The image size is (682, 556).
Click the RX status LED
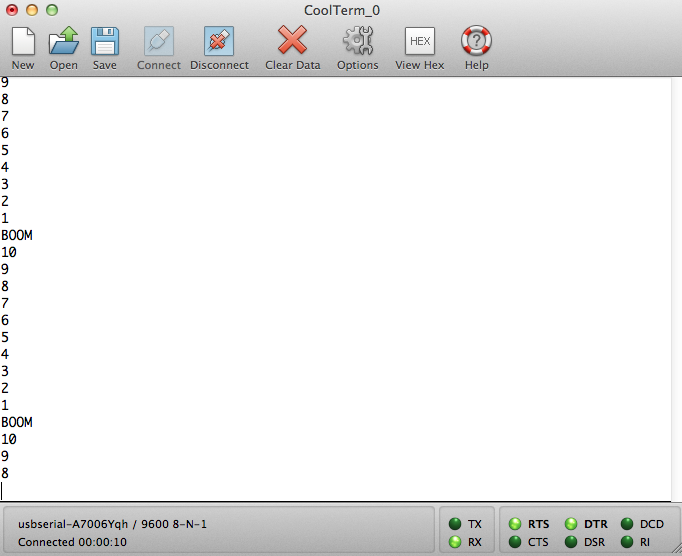click(x=454, y=542)
